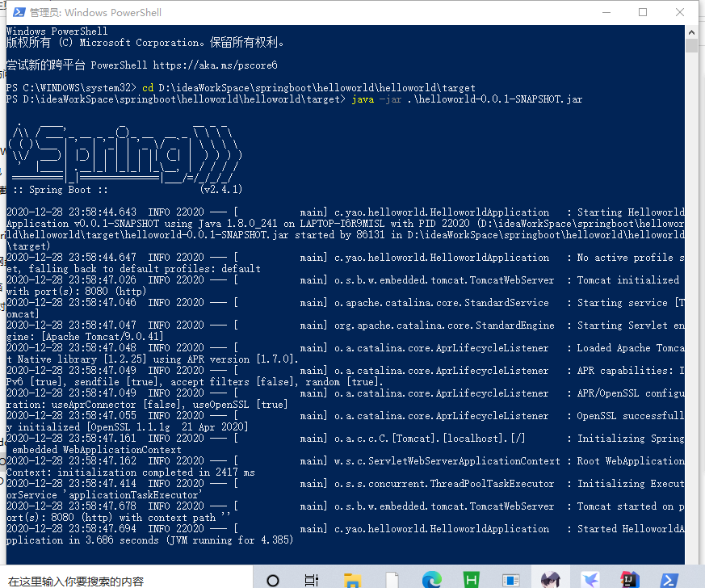Open File Explorer from taskbar
The width and height of the screenshot is (705, 588).
pos(352,581)
